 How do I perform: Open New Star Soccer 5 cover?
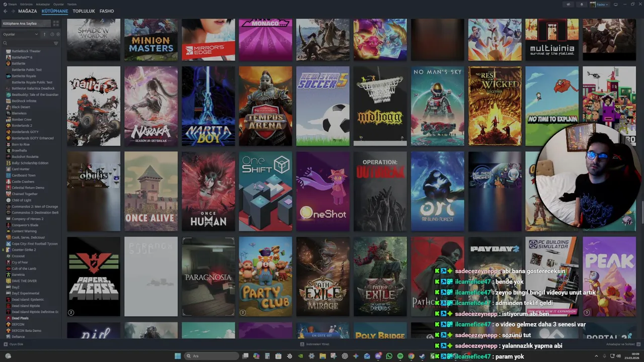pyautogui.click(x=323, y=106)
